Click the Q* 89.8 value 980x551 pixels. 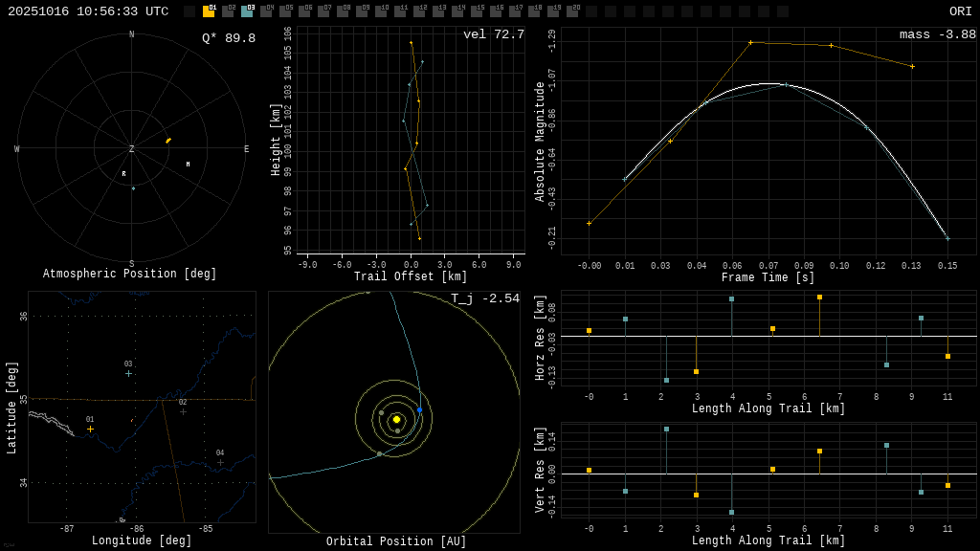228,38
